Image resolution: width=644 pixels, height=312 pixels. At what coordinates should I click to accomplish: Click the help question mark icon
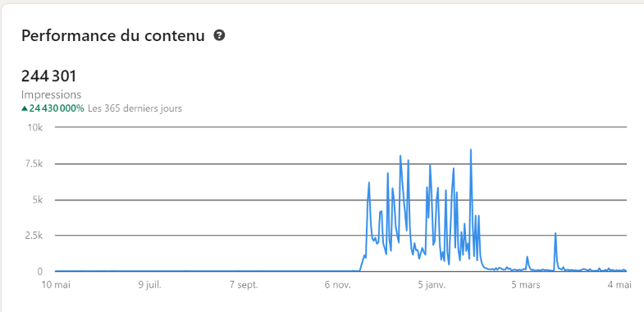[219, 35]
